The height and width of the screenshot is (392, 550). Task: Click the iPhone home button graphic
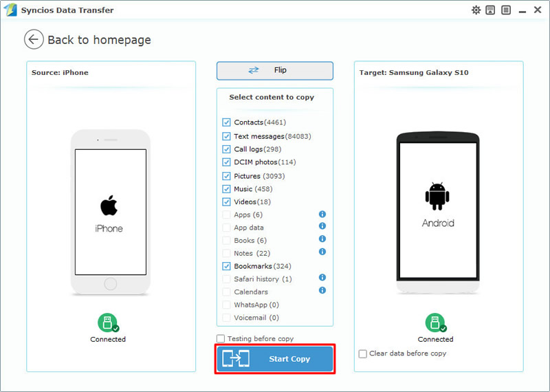pos(111,284)
